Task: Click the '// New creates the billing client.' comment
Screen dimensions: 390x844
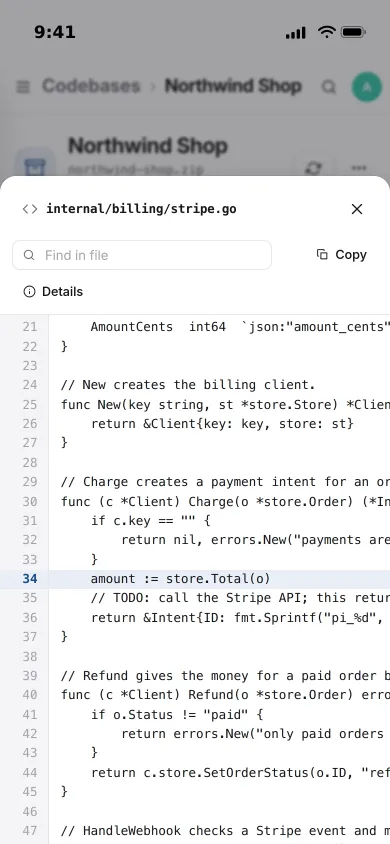Action: pyautogui.click(x=188, y=385)
